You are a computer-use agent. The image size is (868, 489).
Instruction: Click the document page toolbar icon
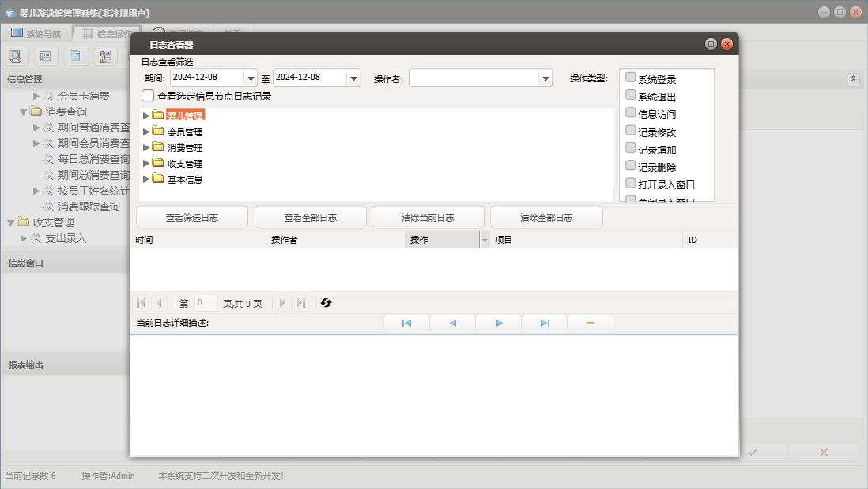(75, 56)
